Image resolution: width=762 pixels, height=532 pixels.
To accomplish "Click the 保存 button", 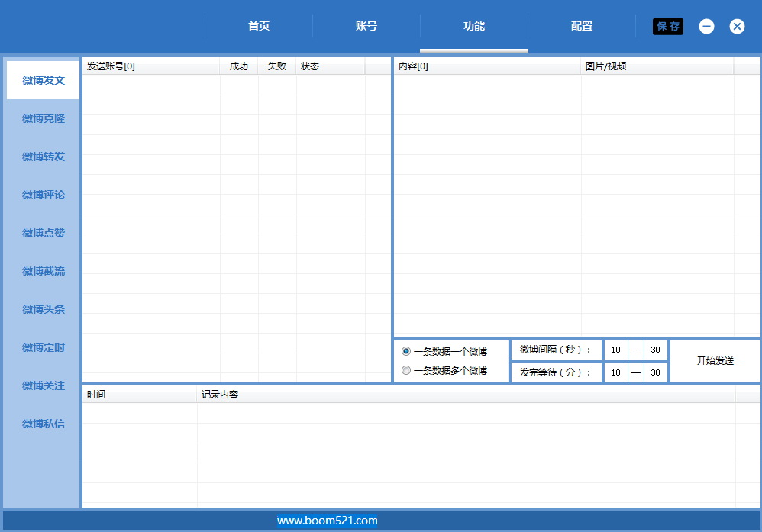I will pos(668,26).
